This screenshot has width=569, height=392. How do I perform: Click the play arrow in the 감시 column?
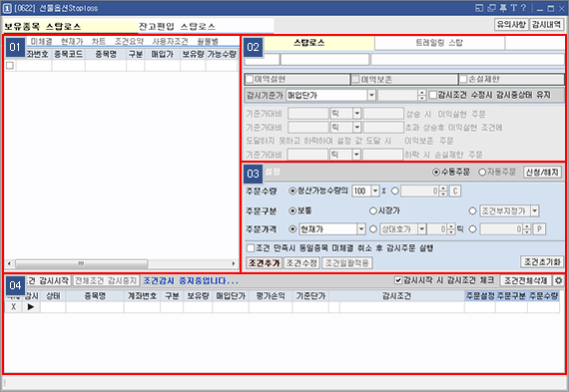pyautogui.click(x=31, y=307)
